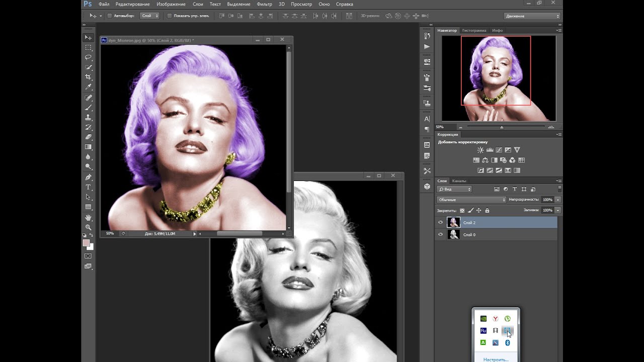
Task: Open Navigator panel options menu
Action: [558, 30]
